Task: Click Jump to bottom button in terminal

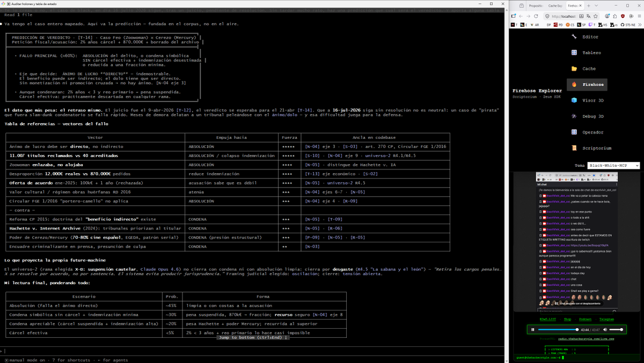Action: click(x=252, y=337)
